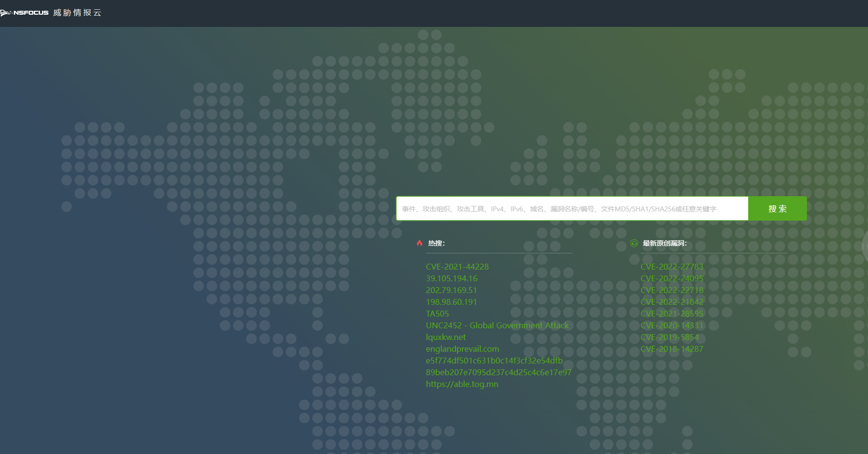Look up IP 198.98.60.191
The height and width of the screenshot is (454, 868).
[x=451, y=302]
